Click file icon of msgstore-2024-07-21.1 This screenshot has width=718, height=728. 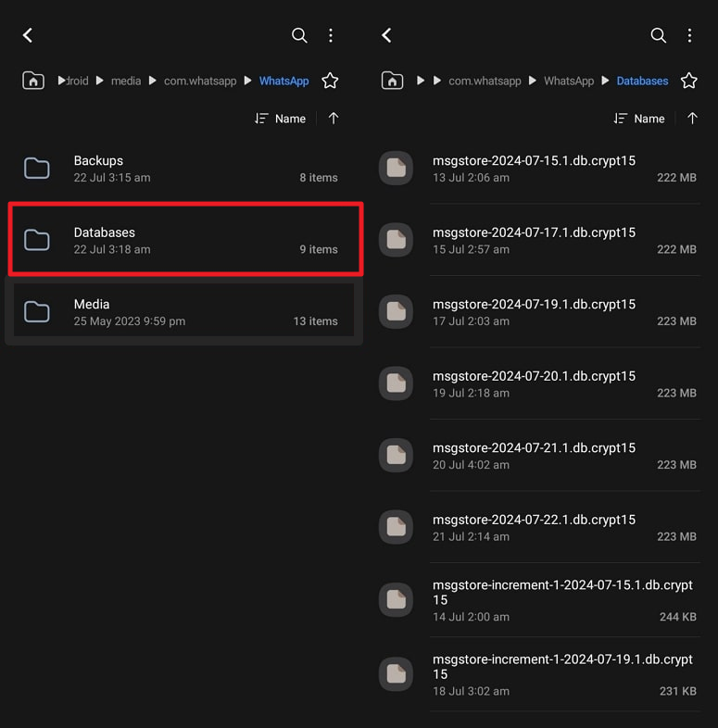pyautogui.click(x=397, y=456)
